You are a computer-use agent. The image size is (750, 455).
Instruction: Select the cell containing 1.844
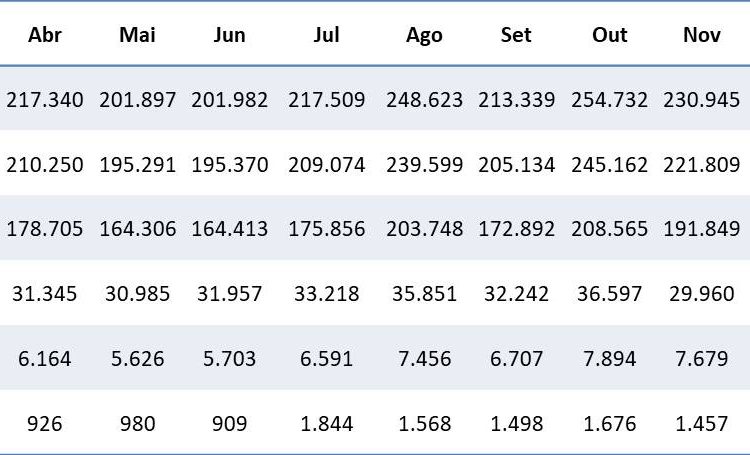click(x=326, y=423)
